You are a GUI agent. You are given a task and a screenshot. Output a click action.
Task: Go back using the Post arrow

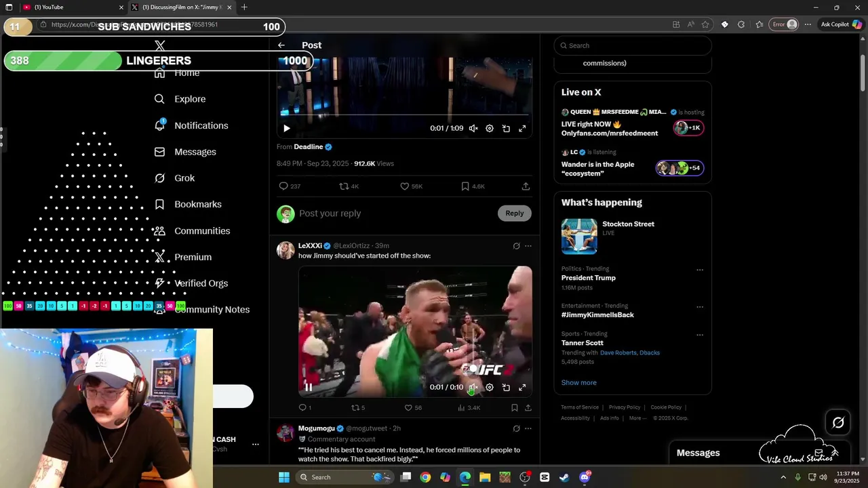point(281,45)
